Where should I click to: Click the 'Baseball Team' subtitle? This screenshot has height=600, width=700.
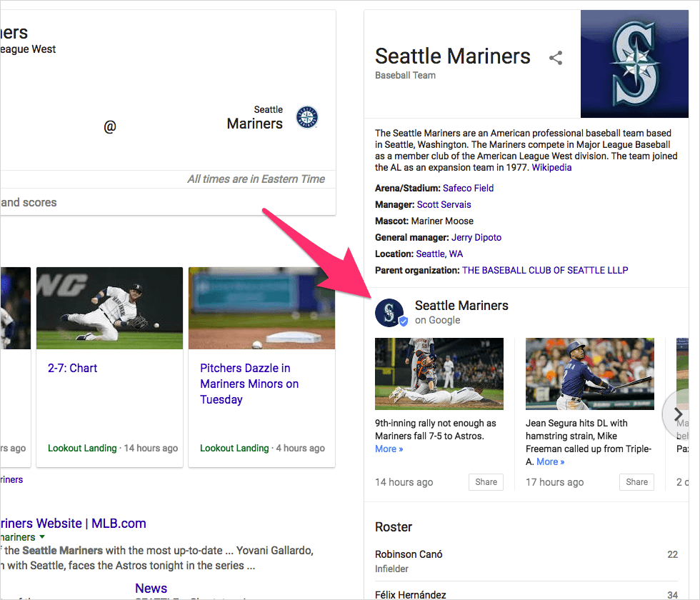tap(406, 76)
